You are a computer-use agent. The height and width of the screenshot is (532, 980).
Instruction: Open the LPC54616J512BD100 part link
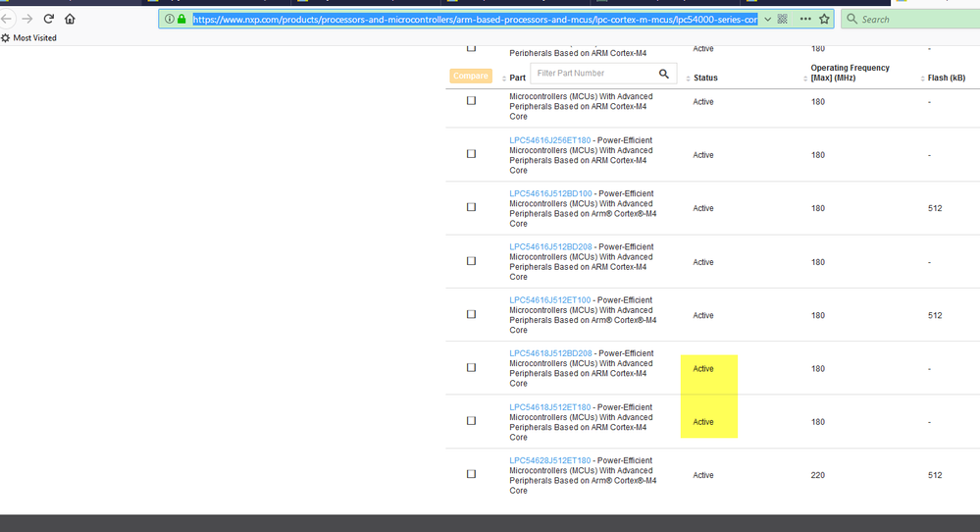[x=550, y=193]
